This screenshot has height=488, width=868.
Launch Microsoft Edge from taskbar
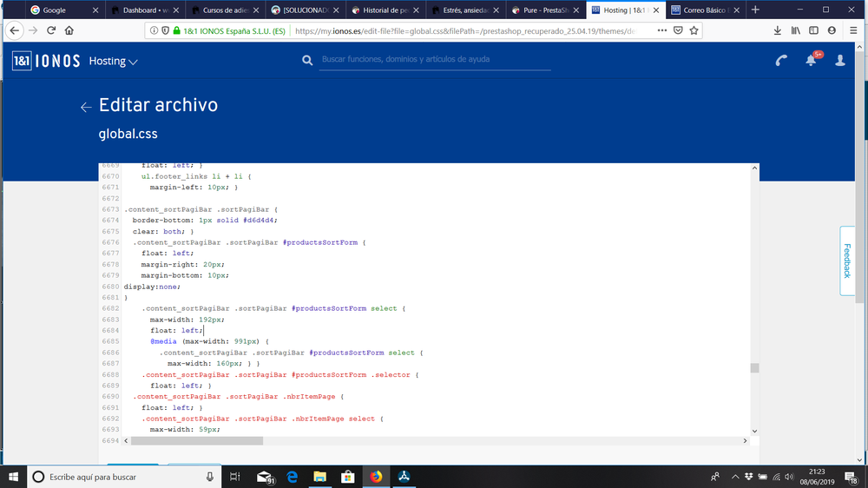(293, 477)
